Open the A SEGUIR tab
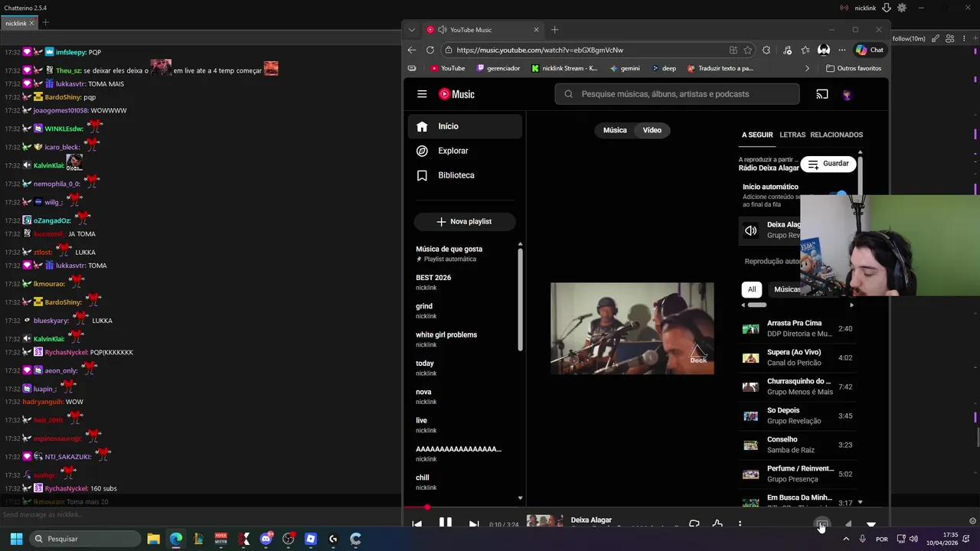This screenshot has width=980, height=551. point(757,135)
